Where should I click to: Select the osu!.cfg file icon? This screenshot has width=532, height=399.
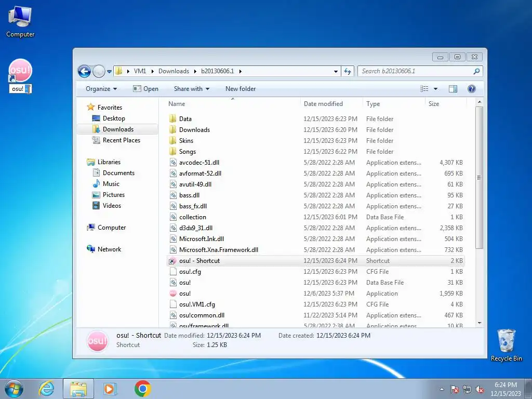coord(173,272)
